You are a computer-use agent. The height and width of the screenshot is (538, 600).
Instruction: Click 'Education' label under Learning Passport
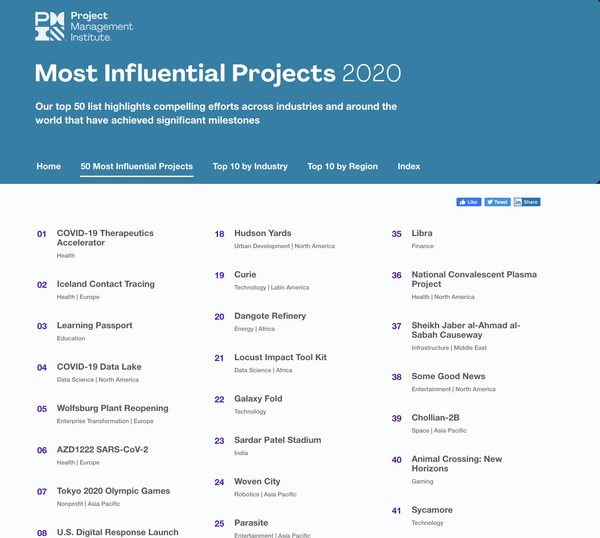(71, 338)
